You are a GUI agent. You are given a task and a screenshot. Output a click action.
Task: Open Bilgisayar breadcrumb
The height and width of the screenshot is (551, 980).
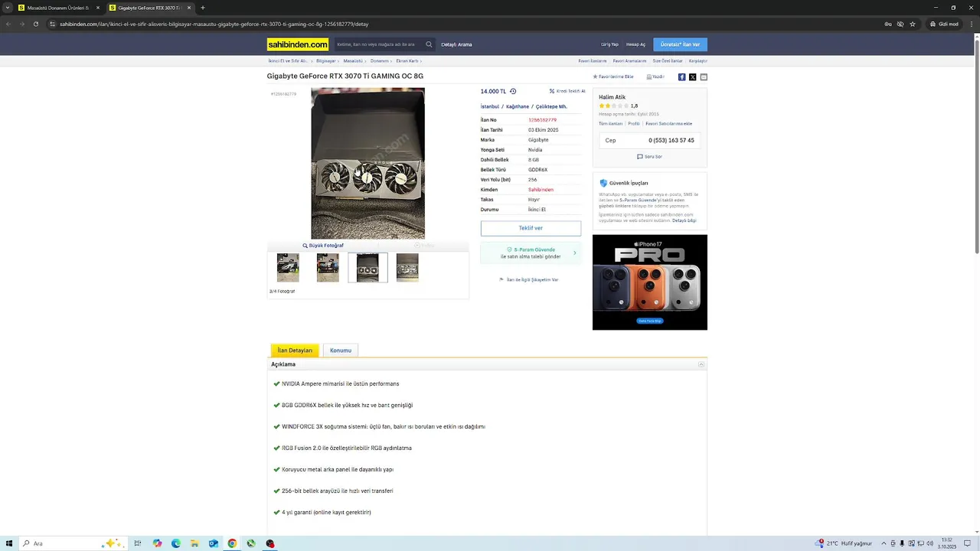[326, 60]
